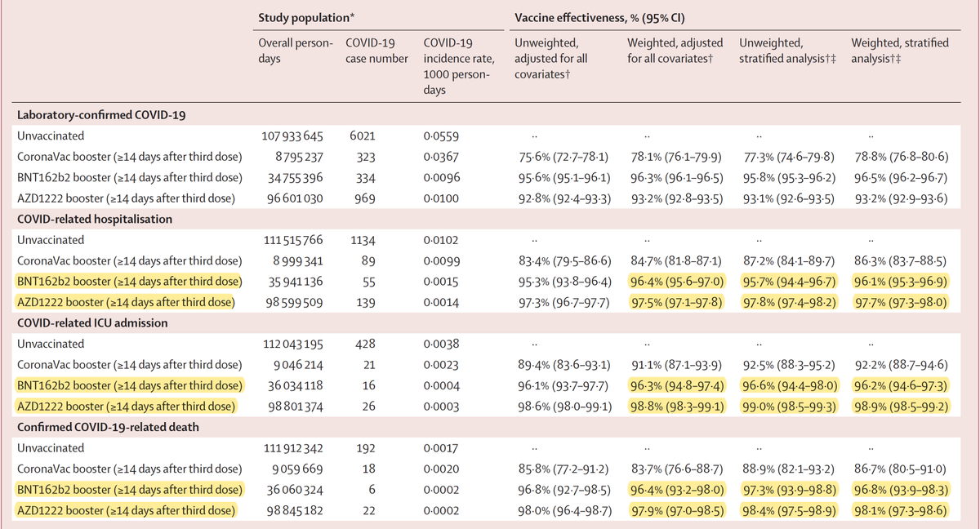The height and width of the screenshot is (529, 980).
Task: Click the 'COVID-related ICU admission' section heading
Action: [91, 323]
